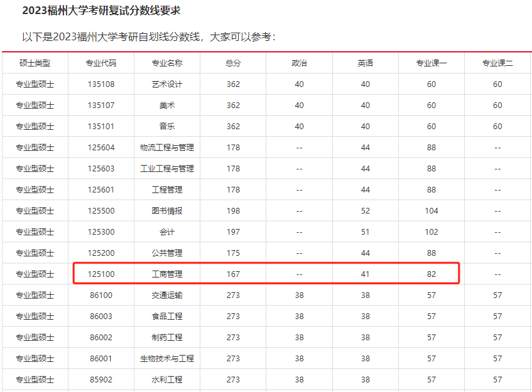Select the major name 水利工程

pyautogui.click(x=167, y=379)
